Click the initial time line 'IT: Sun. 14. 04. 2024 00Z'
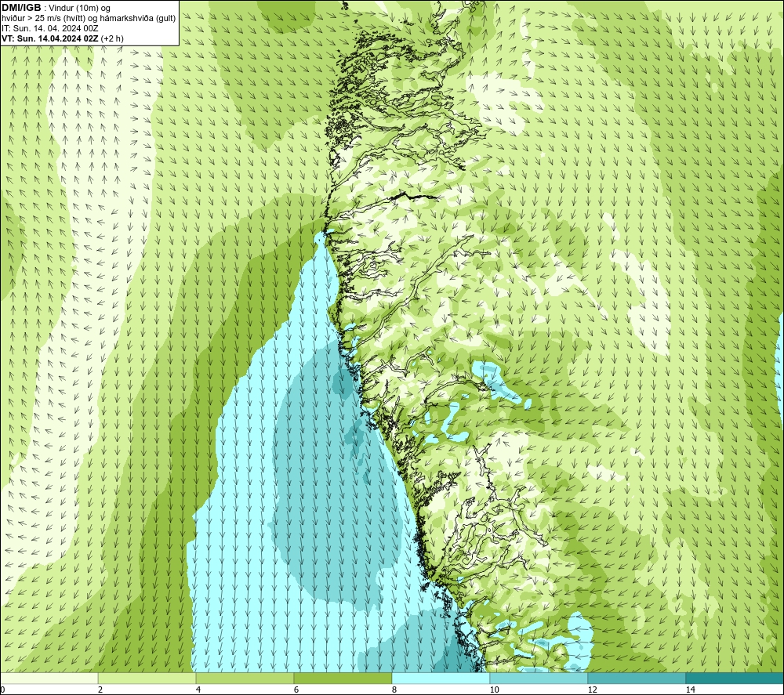 (x=50, y=28)
